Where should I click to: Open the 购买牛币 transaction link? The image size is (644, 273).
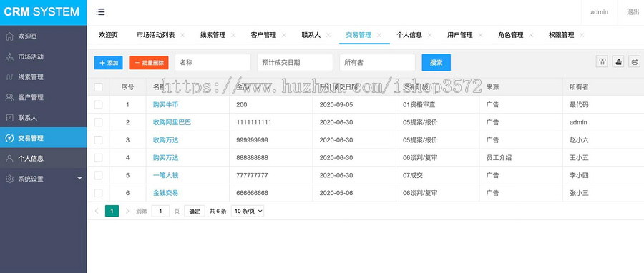tap(165, 104)
